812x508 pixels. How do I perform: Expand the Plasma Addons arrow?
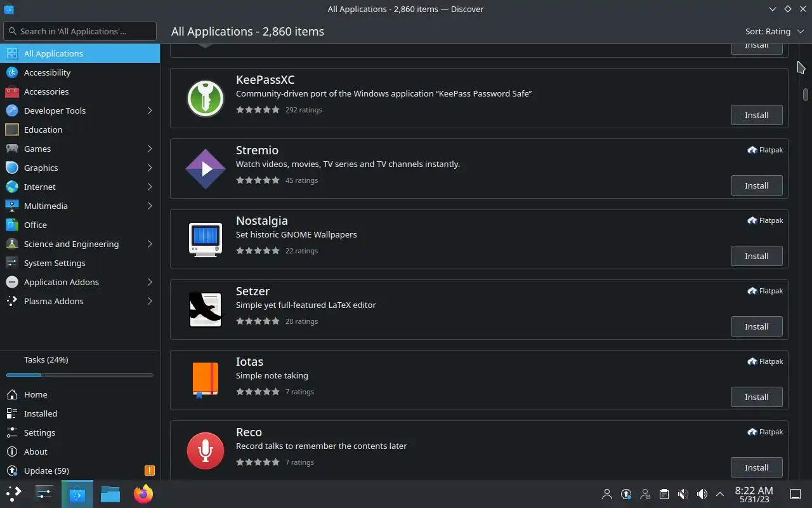point(150,301)
